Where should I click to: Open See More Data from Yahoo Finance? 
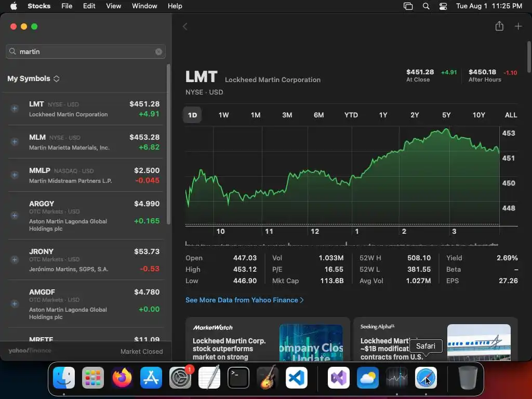click(x=244, y=300)
